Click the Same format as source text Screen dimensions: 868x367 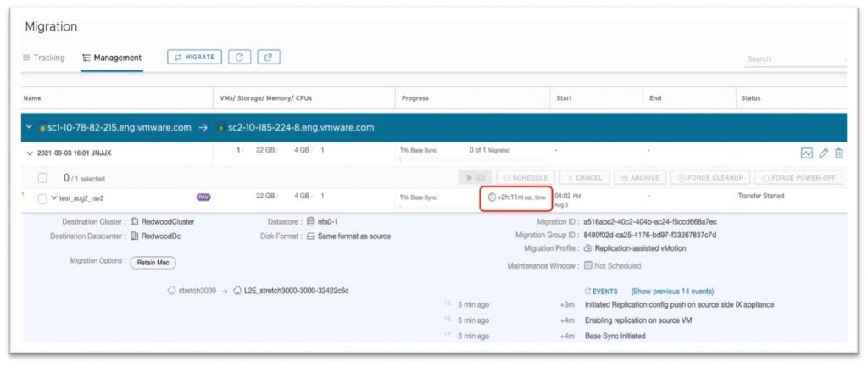pos(354,236)
